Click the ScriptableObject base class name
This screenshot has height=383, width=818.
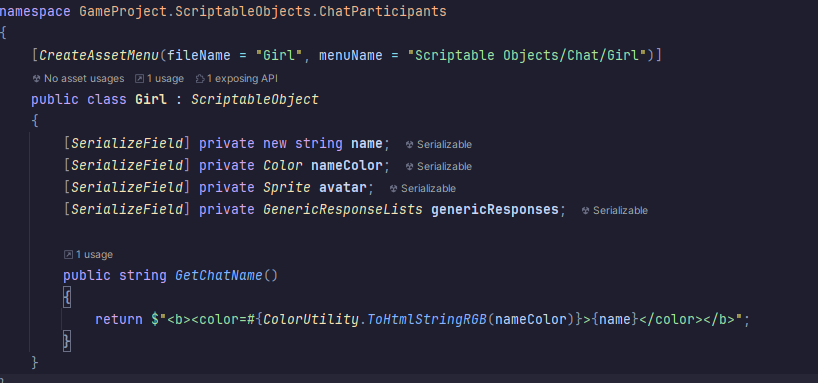255,99
